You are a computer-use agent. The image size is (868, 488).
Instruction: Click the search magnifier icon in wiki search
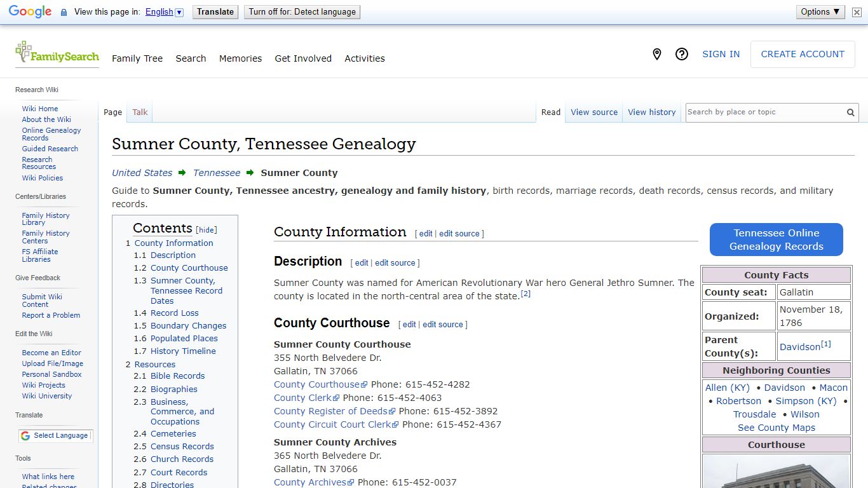tap(850, 112)
